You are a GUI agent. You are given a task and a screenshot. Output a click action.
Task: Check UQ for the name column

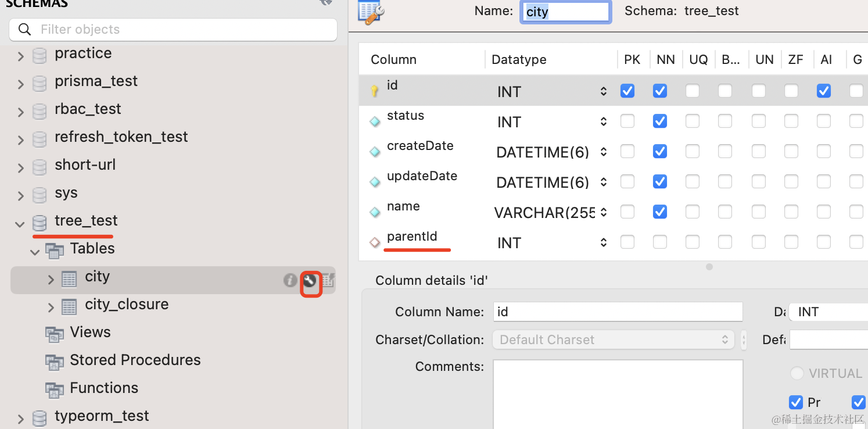click(x=693, y=212)
